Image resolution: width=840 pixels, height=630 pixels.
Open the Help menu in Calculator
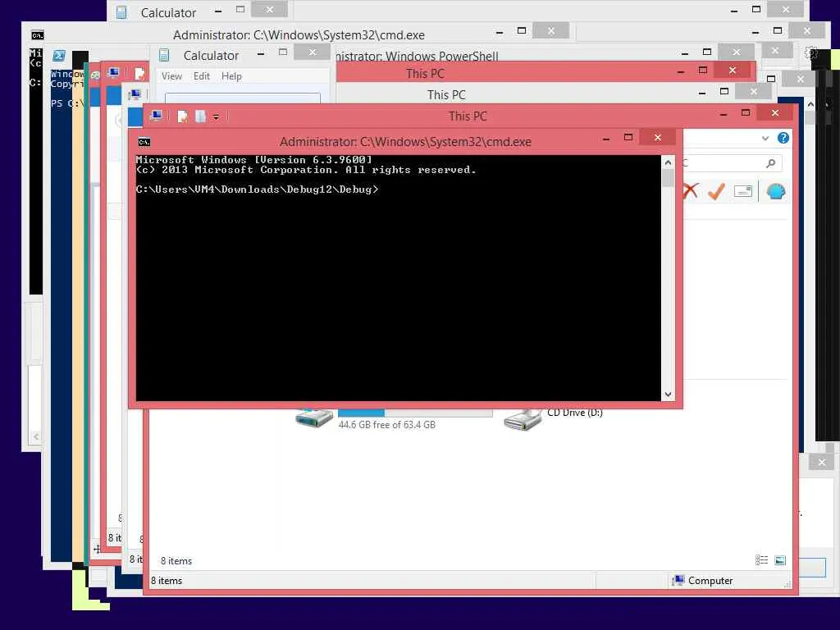coord(231,76)
